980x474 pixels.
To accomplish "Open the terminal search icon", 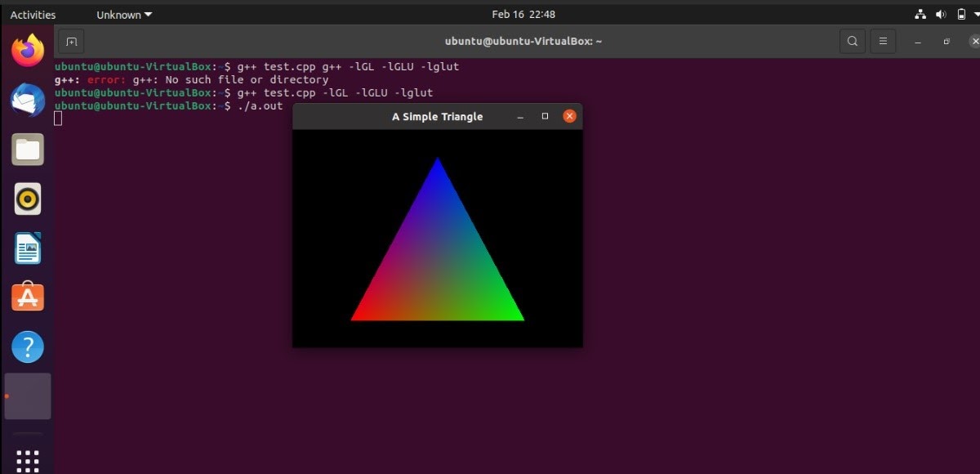I will pos(852,41).
